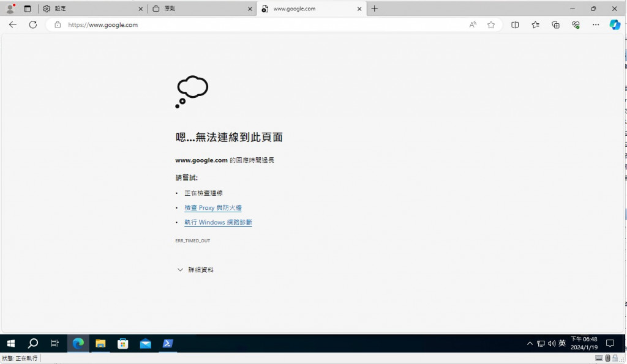Close the 原則 tab
Viewport: 627px width, 364px height.
(250, 9)
